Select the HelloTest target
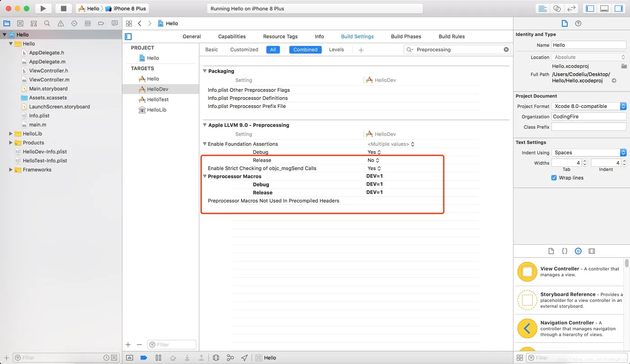This screenshot has width=630, height=364. point(157,99)
